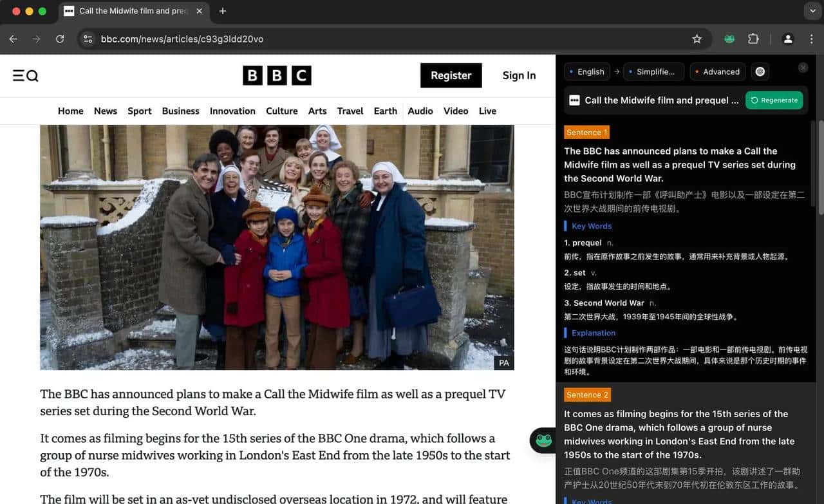824x504 pixels.
Task: Click the Sentence 1 label
Action: pyautogui.click(x=586, y=133)
